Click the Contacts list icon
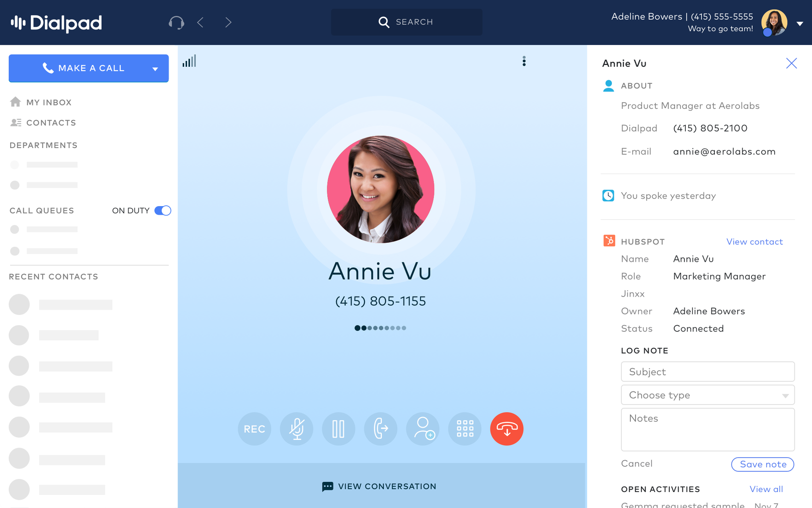 [x=16, y=122]
